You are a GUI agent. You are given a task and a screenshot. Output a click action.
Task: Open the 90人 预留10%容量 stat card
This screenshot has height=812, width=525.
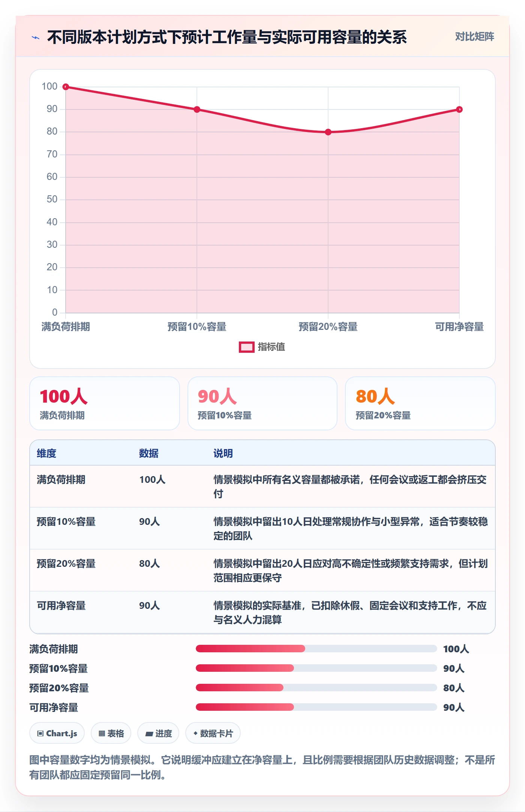coord(262,403)
